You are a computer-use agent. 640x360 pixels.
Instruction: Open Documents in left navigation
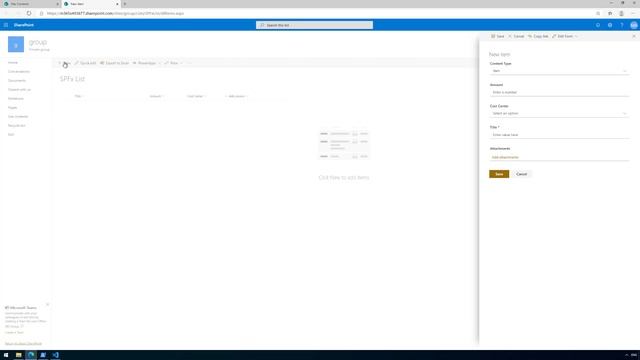coord(17,80)
